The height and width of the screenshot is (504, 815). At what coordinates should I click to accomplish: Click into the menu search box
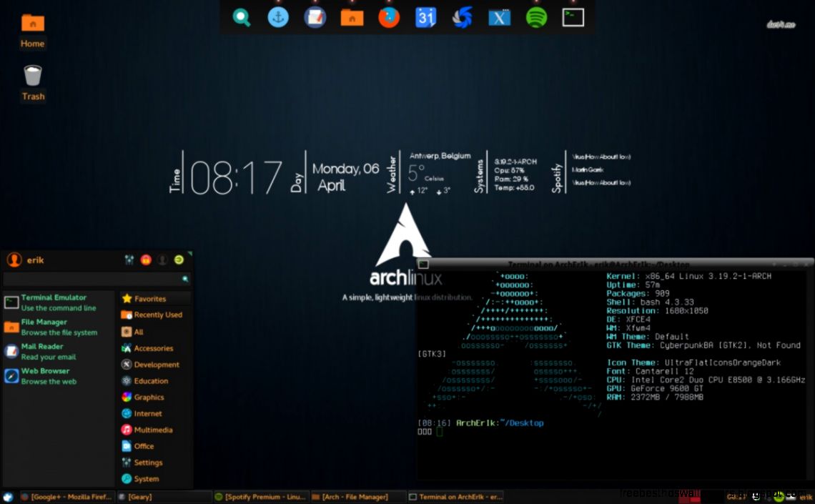[x=97, y=279]
